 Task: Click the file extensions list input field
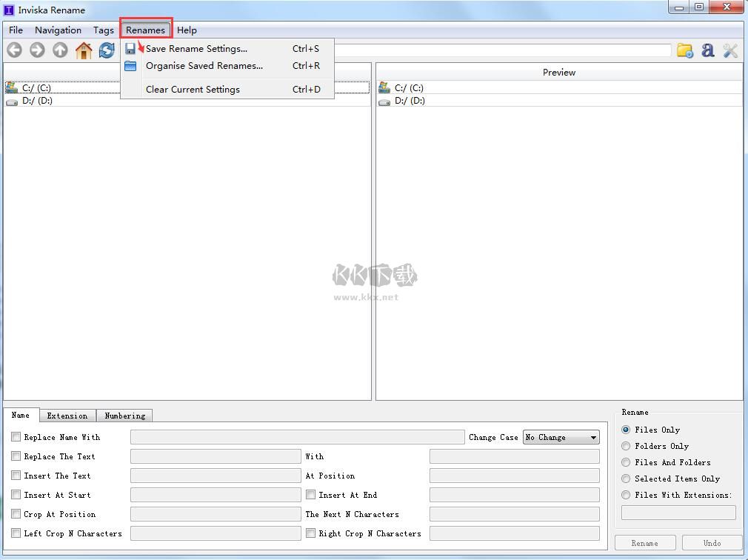(x=678, y=513)
